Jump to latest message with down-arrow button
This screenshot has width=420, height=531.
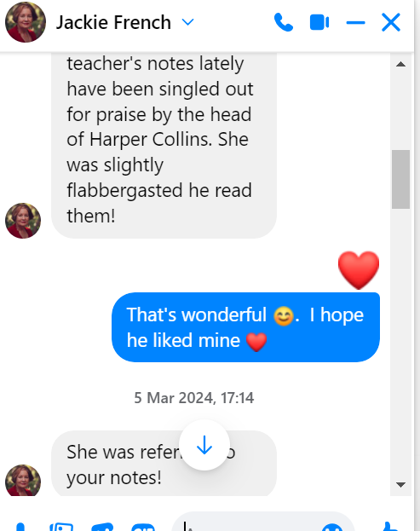[204, 445]
